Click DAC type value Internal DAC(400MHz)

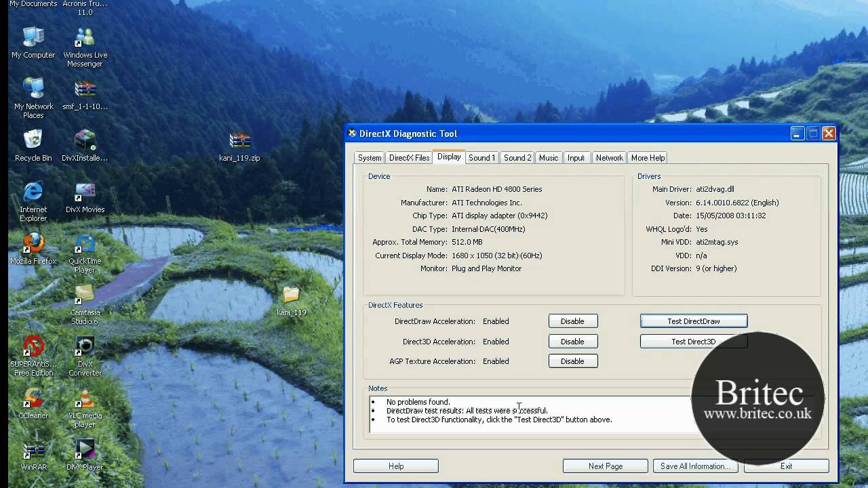pyautogui.click(x=488, y=229)
